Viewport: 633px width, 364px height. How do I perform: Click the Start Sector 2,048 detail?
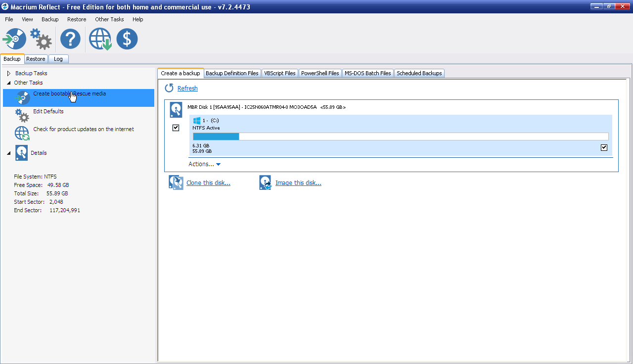tap(39, 202)
